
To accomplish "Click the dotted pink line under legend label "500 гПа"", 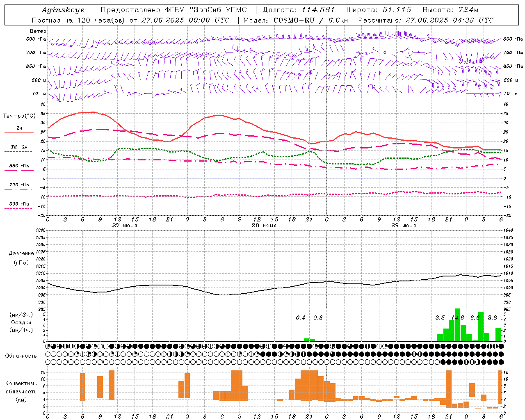I will (x=18, y=208).
